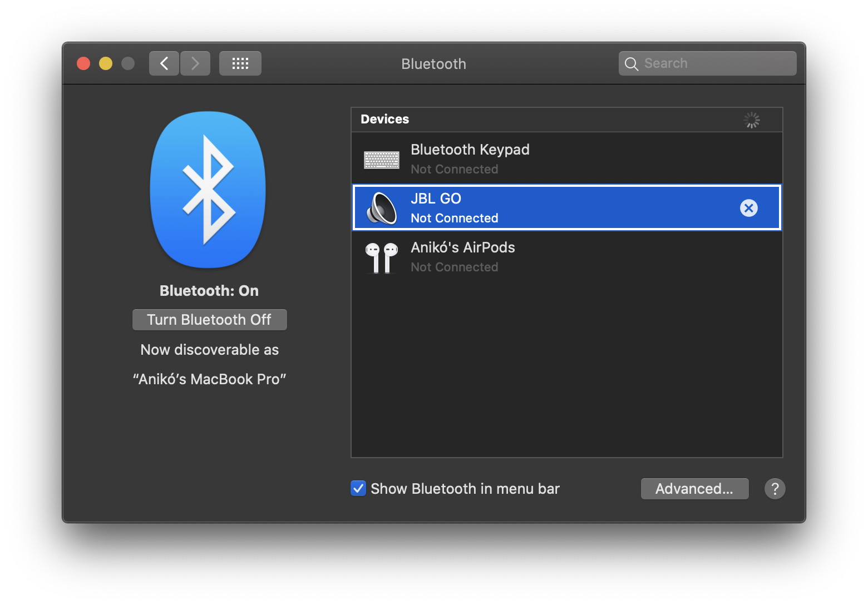868x605 pixels.
Task: Click the Bluetooth window title
Action: (434, 64)
